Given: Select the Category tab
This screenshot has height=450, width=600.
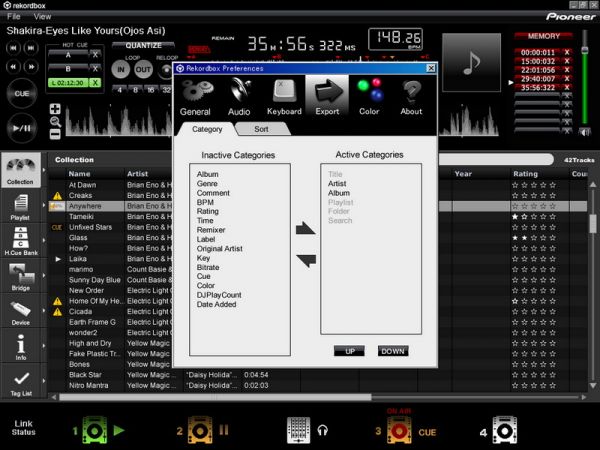Looking at the screenshot, I should 207,129.
